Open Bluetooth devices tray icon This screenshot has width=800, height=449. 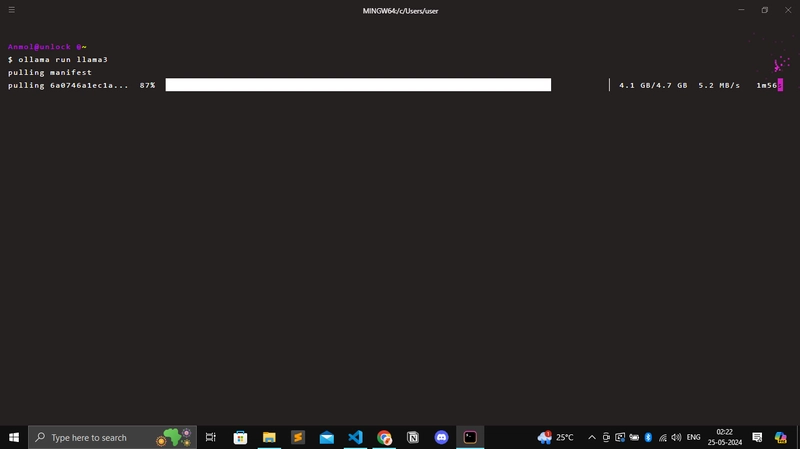click(648, 437)
